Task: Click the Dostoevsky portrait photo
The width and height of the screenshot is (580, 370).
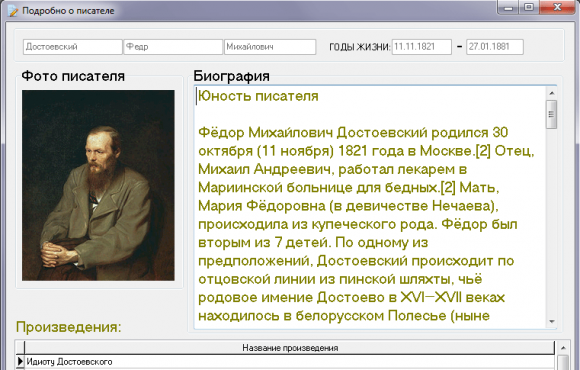Action: 98,185
